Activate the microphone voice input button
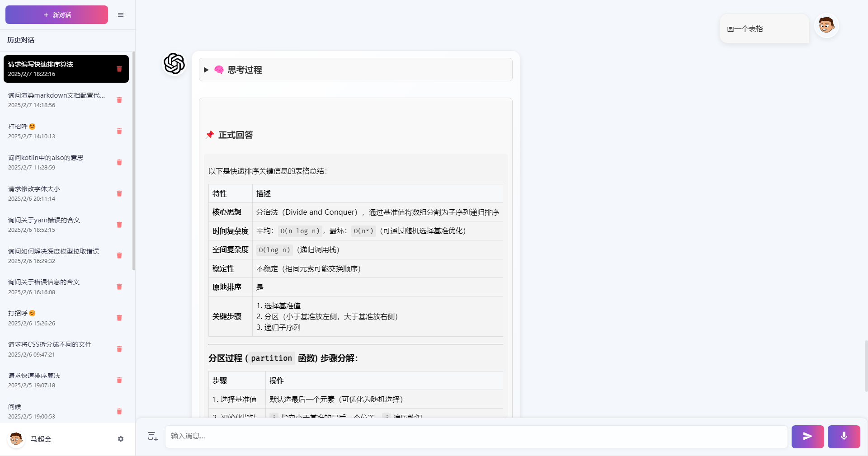Screen dimensions: 868x456 (x=844, y=437)
